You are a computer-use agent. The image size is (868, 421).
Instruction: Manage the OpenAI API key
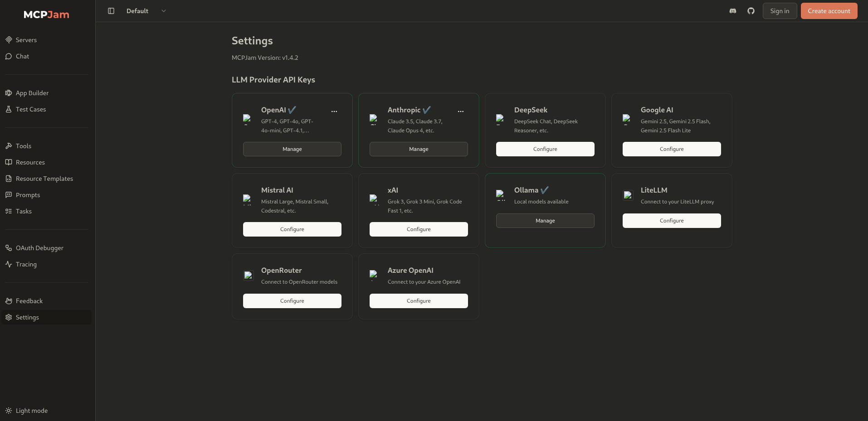click(x=292, y=149)
